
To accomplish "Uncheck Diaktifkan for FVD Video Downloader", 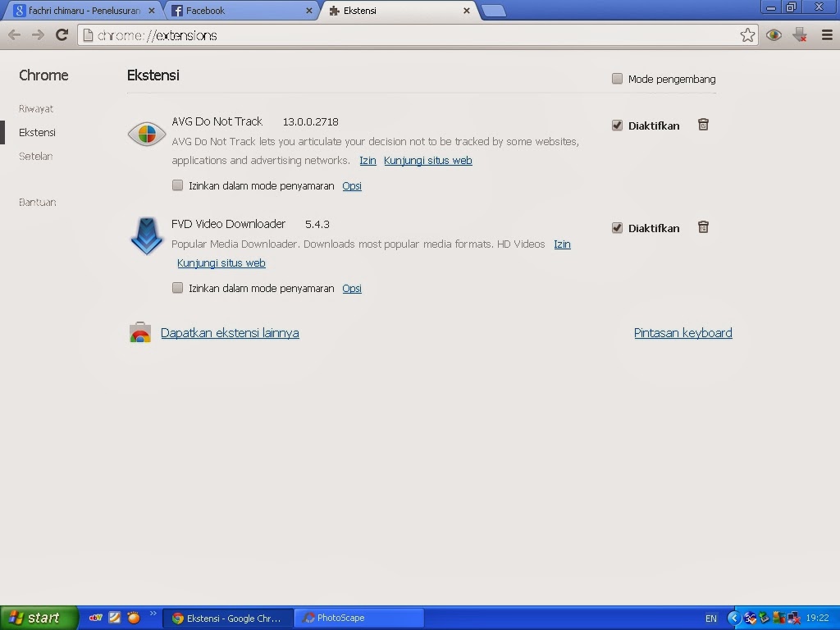I will point(617,228).
